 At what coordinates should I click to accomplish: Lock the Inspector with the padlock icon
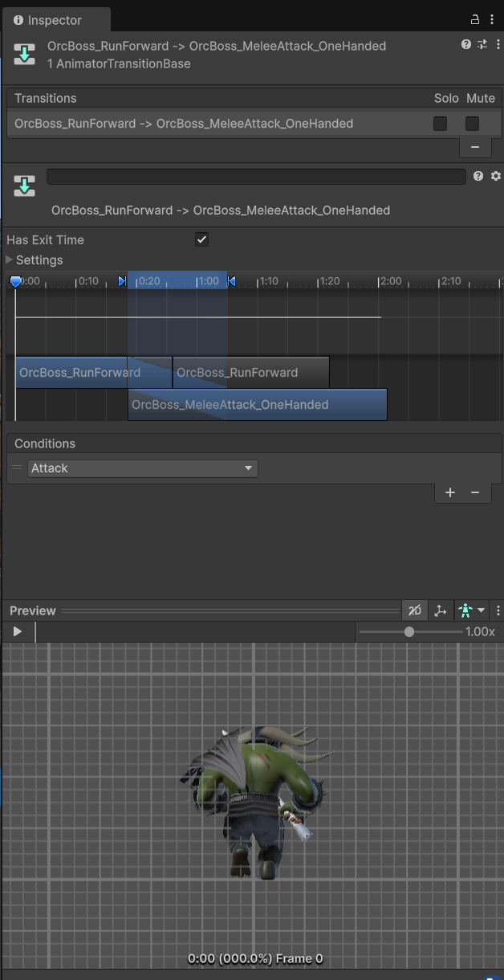[474, 20]
